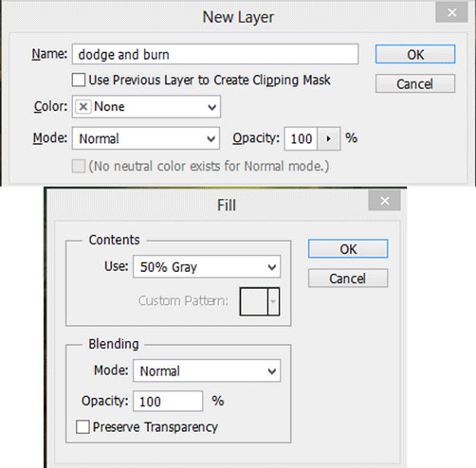476x468 pixels.
Task: Click the disabled neutral color checkbox
Action: coord(79,166)
